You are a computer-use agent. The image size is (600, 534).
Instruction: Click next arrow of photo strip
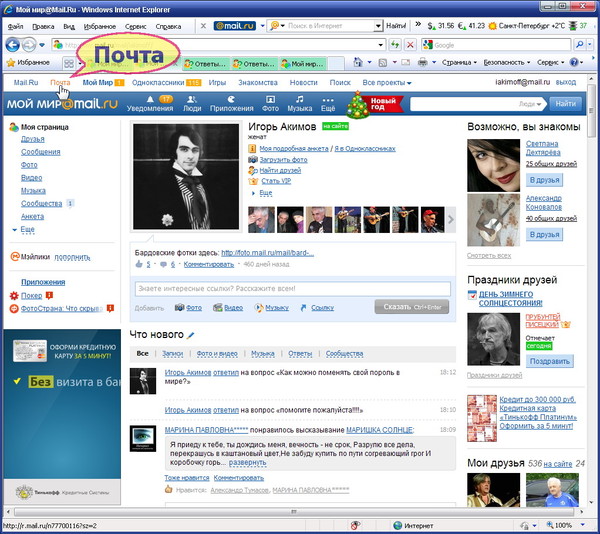click(451, 220)
